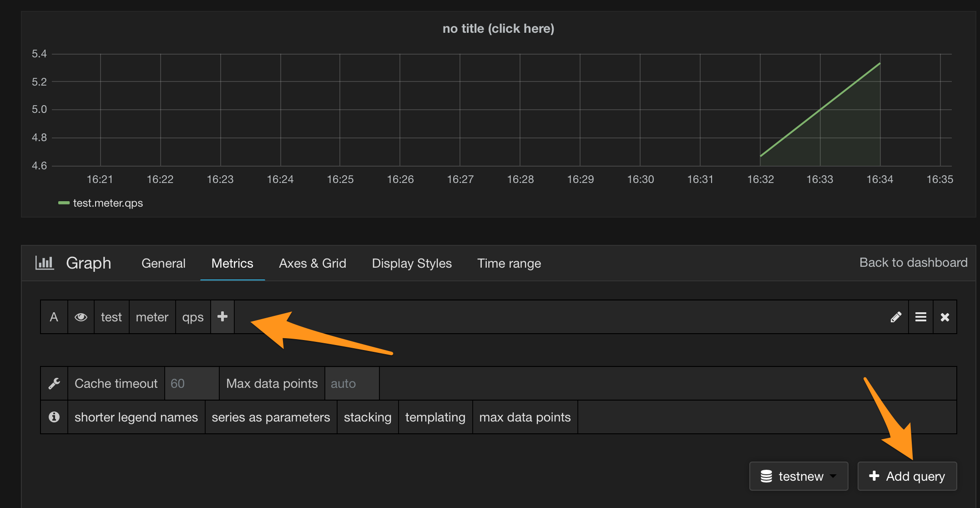Click the wrench settings icon
The image size is (980, 508).
(x=55, y=384)
